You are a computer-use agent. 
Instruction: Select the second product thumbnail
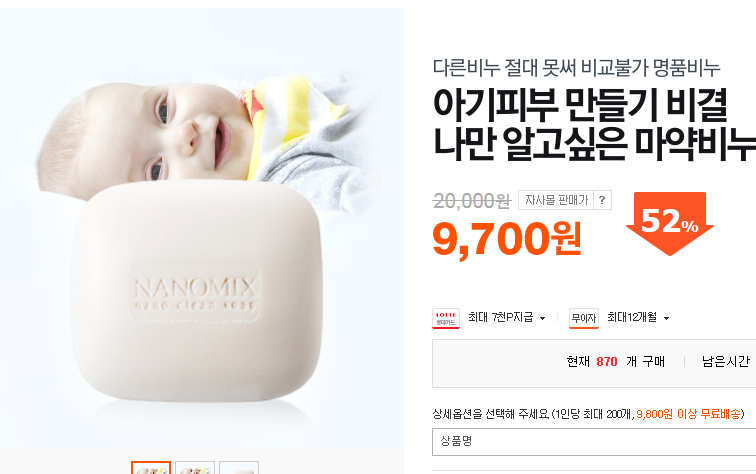click(195, 467)
